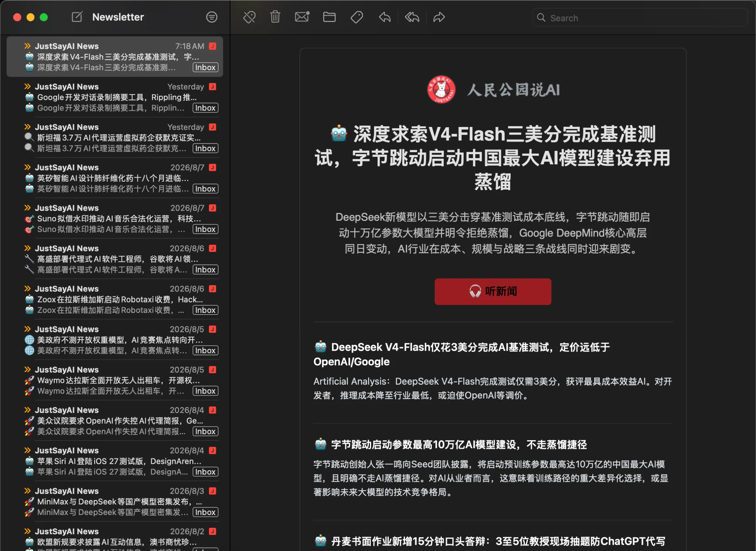Screen dimensions: 756x551
Task: Click the 深度求索V4-Flash newsletter main title
Action: [x=493, y=157]
